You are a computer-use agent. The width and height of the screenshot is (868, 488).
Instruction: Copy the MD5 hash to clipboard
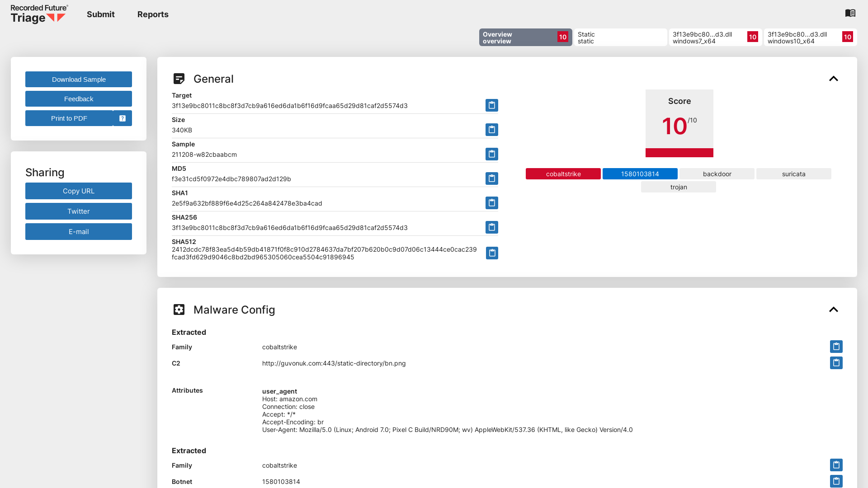coord(492,178)
